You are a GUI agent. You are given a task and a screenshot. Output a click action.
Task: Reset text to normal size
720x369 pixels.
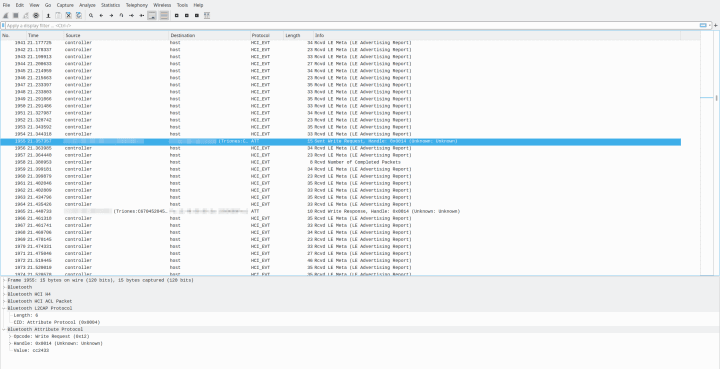tap(197, 16)
